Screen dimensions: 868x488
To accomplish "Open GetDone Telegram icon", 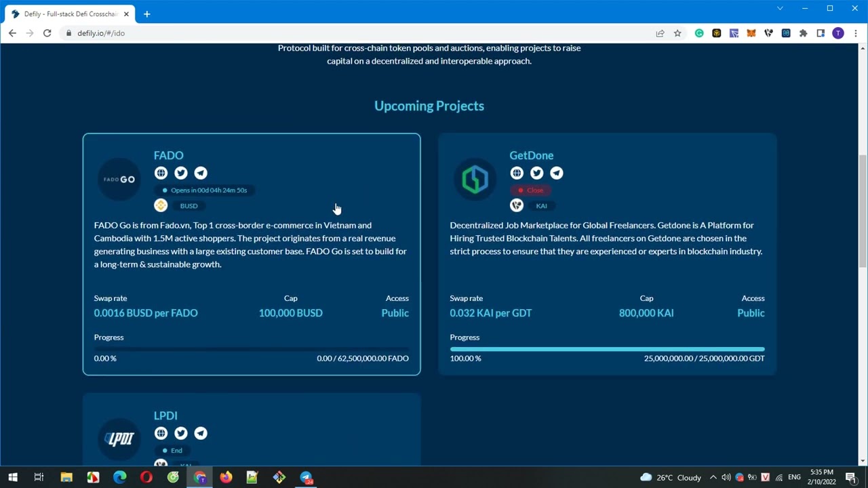I will 556,173.
